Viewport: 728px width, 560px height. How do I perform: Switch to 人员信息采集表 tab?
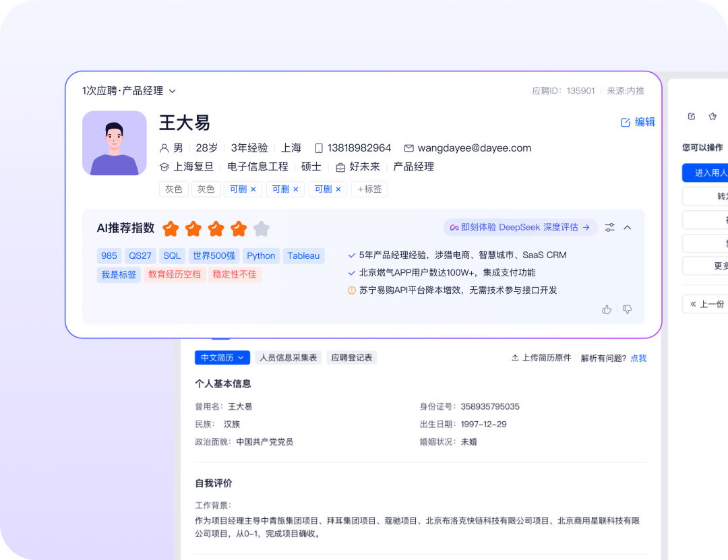click(288, 358)
